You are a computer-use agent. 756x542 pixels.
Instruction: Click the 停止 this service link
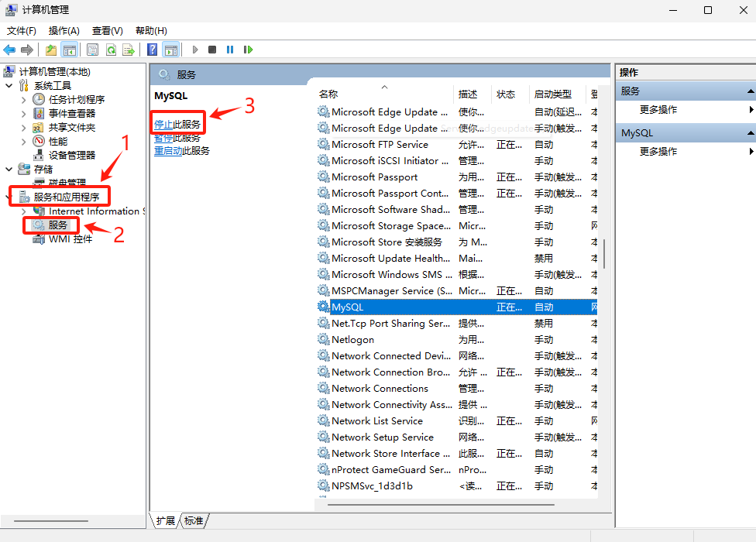(x=177, y=125)
